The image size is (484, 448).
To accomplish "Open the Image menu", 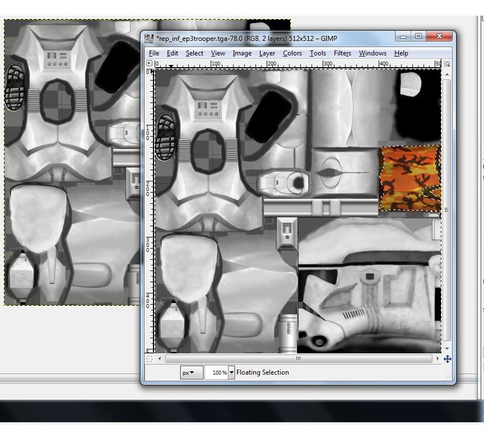I will pyautogui.click(x=242, y=53).
